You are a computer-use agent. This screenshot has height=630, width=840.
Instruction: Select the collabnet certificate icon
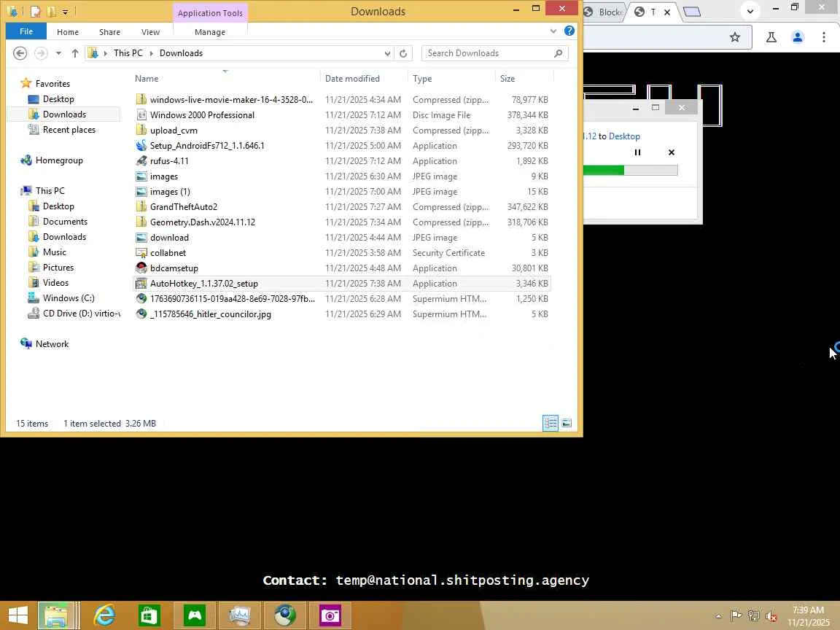141,253
